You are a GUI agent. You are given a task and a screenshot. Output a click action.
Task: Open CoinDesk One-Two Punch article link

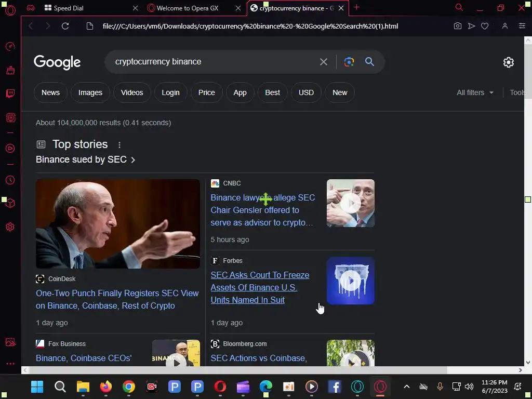point(117,299)
